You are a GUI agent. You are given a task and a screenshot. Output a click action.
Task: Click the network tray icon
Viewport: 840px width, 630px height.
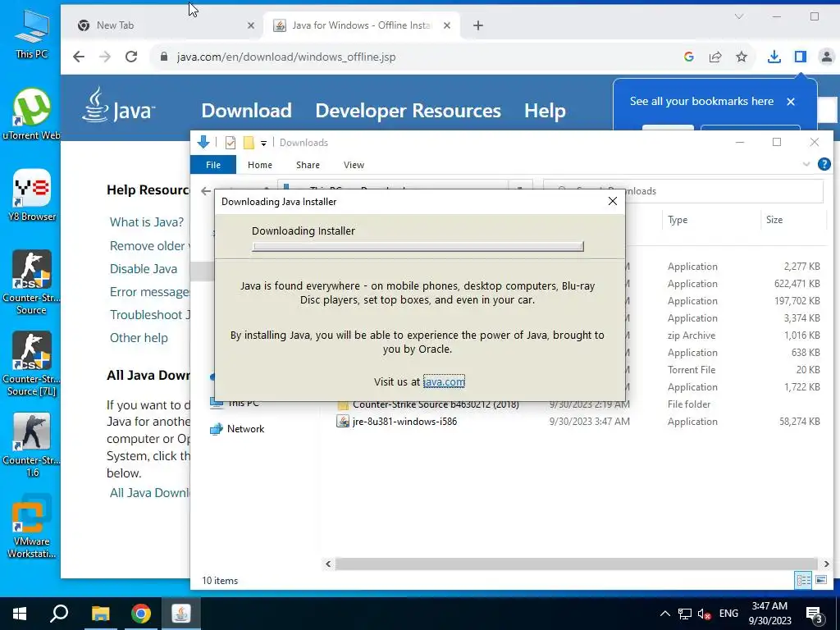[685, 614]
